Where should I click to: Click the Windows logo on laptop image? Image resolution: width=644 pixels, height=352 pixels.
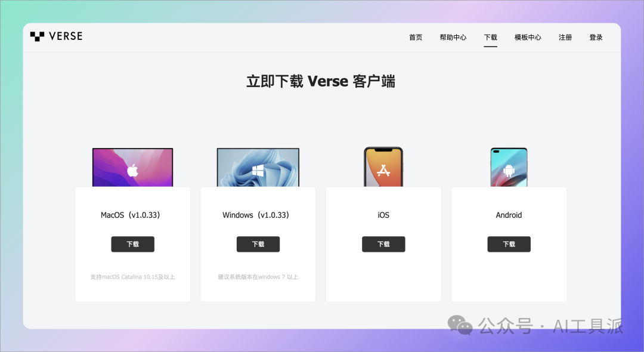click(258, 171)
